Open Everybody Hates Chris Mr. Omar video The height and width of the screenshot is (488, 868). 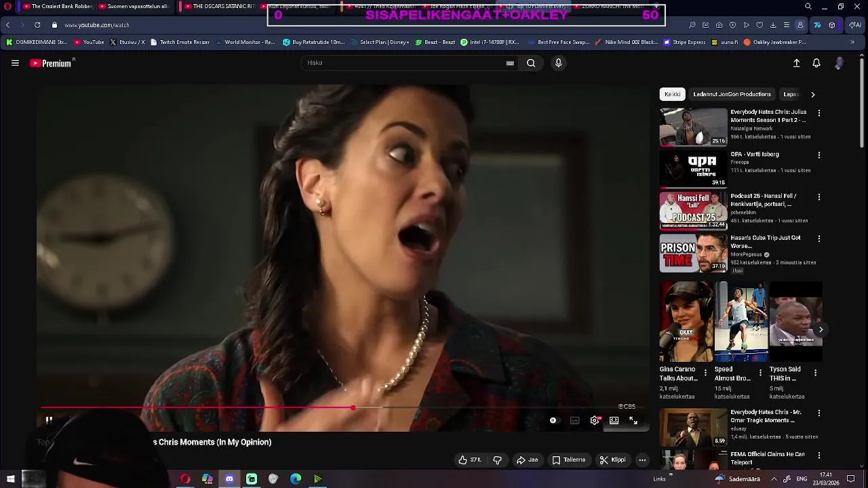pyautogui.click(x=693, y=427)
